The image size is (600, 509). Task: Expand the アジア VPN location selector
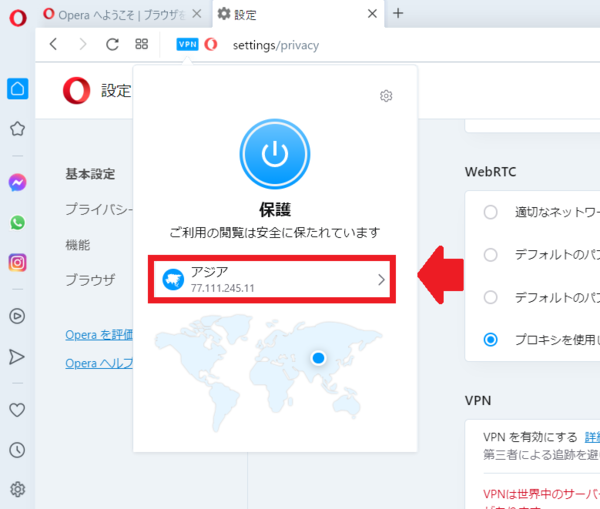click(x=272, y=279)
